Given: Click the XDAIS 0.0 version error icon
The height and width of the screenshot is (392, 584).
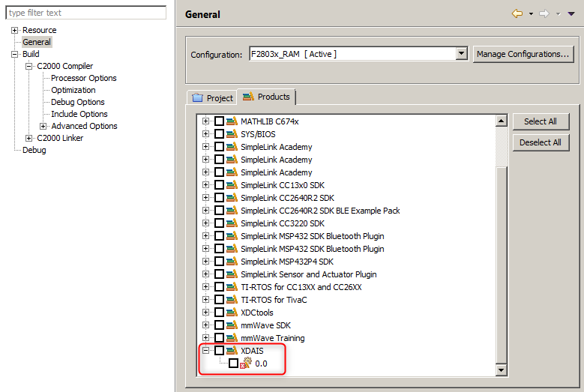Looking at the screenshot, I should [x=246, y=363].
